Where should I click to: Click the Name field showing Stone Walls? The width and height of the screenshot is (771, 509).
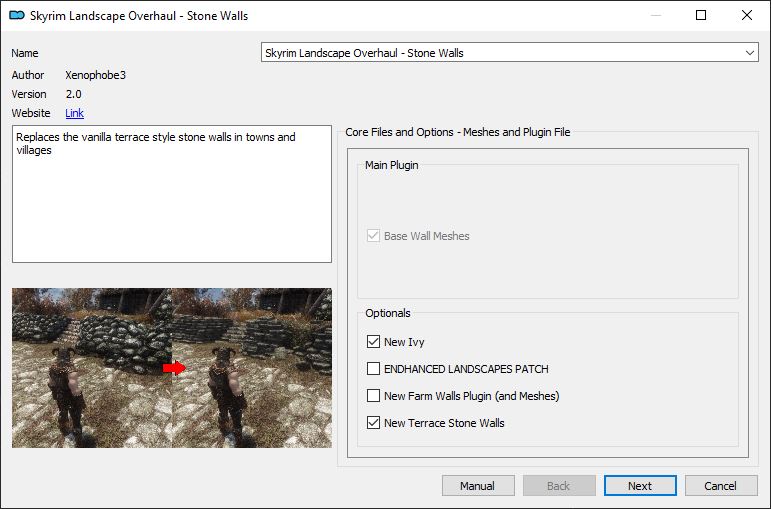pyautogui.click(x=509, y=53)
